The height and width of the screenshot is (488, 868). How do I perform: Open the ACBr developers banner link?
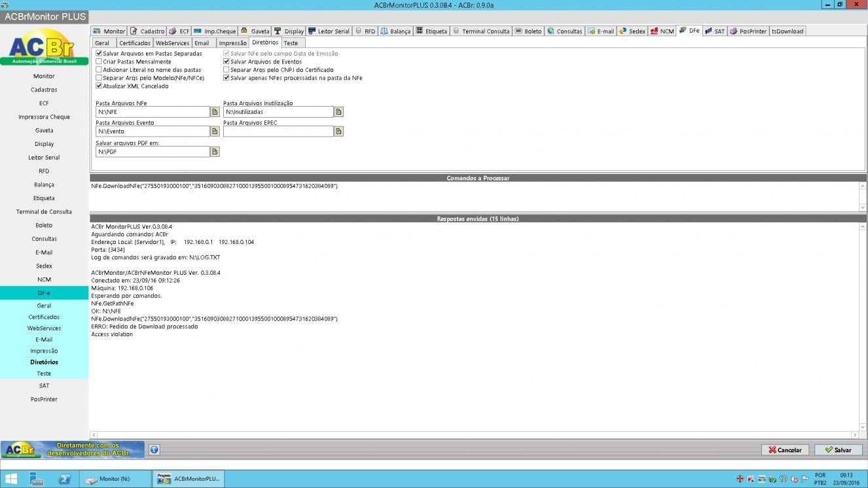[73, 449]
